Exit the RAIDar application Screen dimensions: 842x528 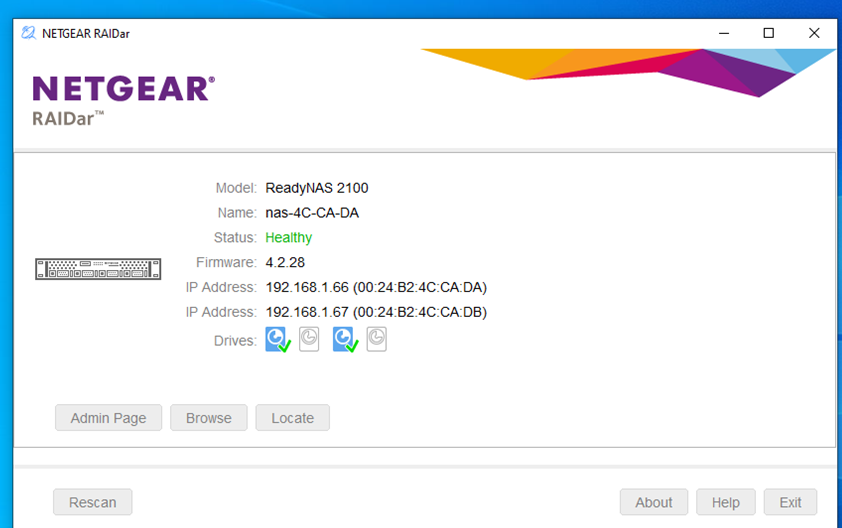tap(790, 502)
